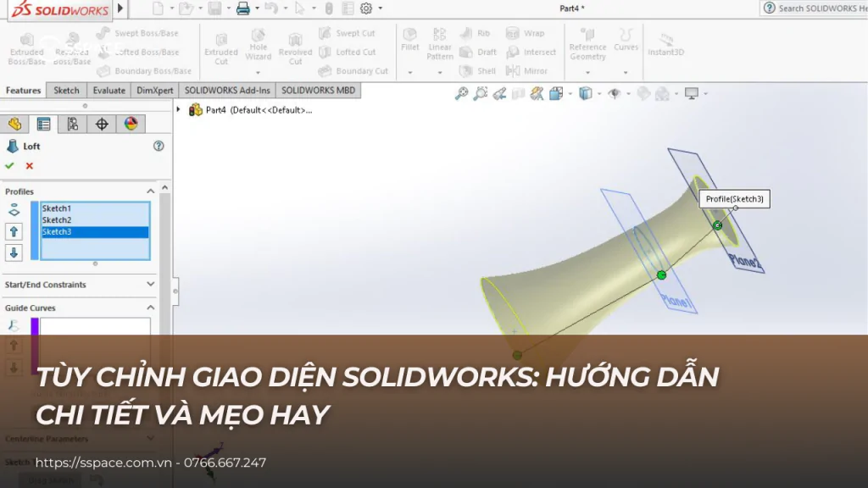Open the View Orientation icon
This screenshot has width=868, height=488.
coord(556,93)
